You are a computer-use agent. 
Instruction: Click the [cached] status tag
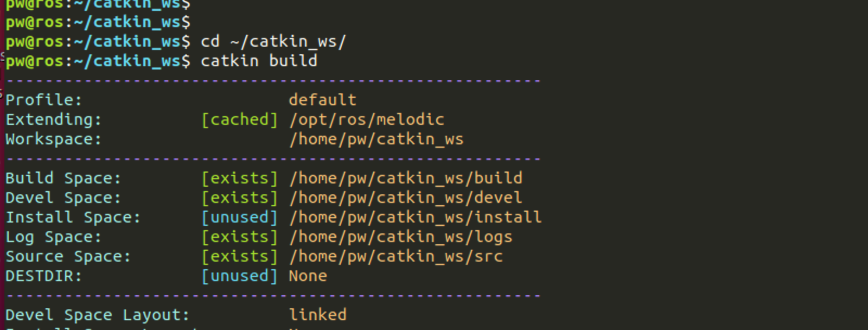(239, 119)
